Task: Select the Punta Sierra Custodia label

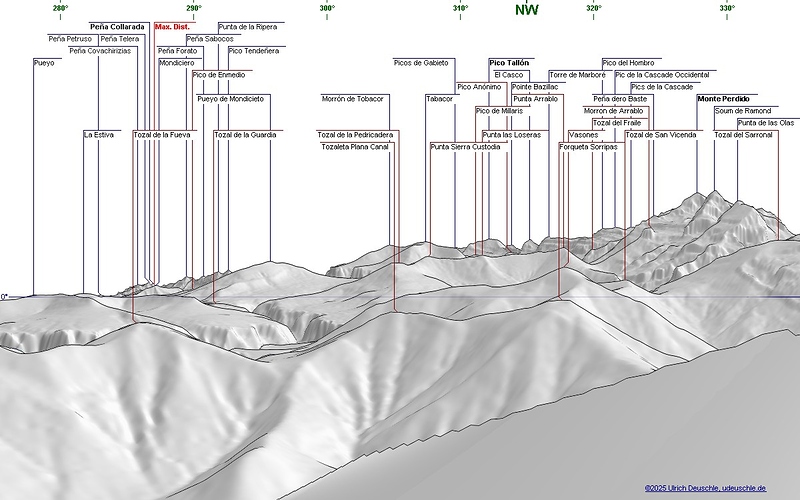Action: (465, 147)
